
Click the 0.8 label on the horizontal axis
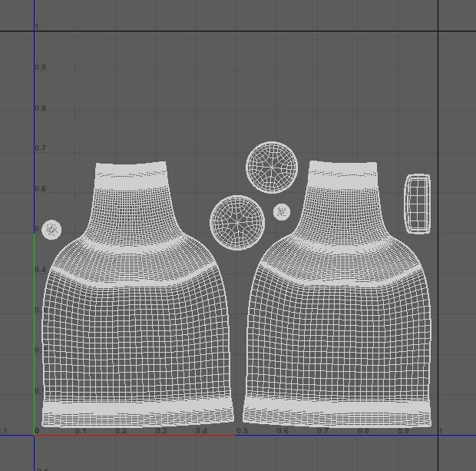pos(363,431)
